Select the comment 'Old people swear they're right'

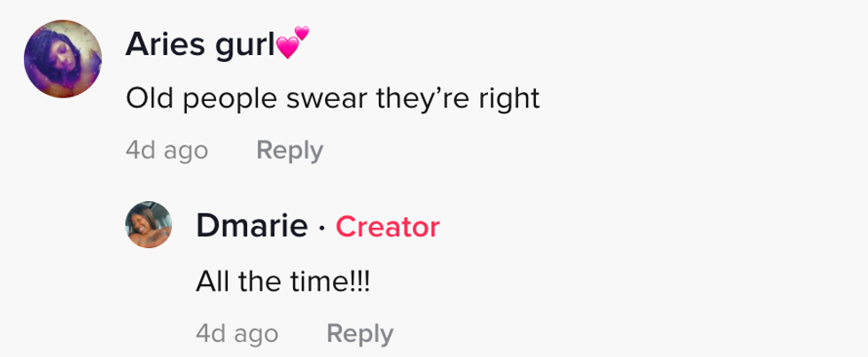click(332, 97)
